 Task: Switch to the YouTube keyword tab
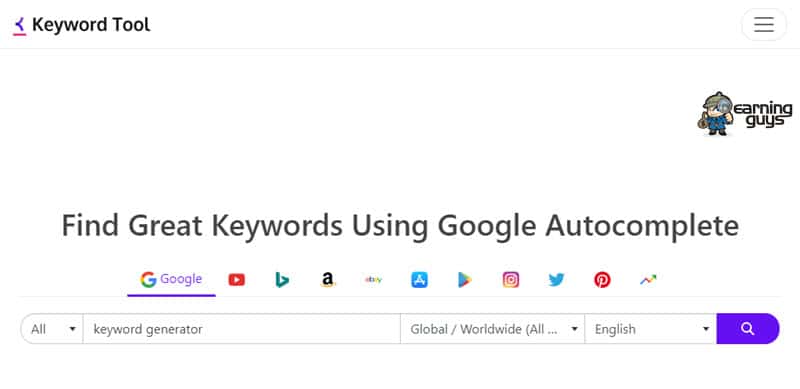point(236,280)
